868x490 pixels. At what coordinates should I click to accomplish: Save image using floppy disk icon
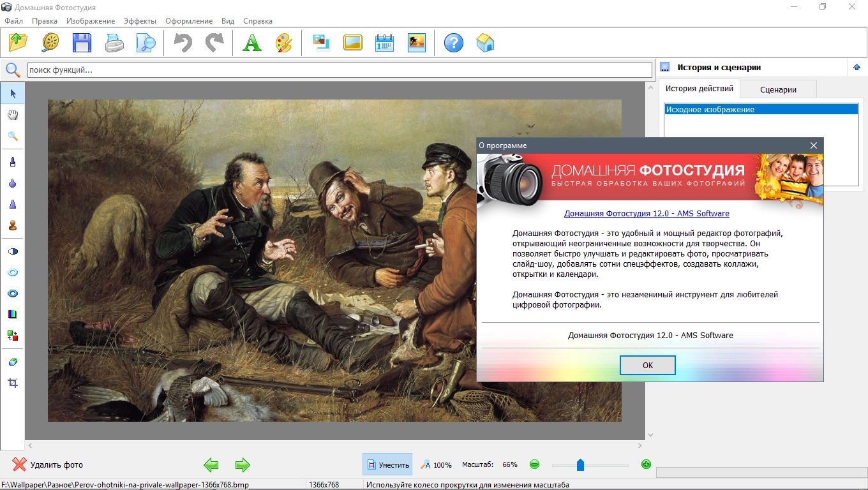82,43
